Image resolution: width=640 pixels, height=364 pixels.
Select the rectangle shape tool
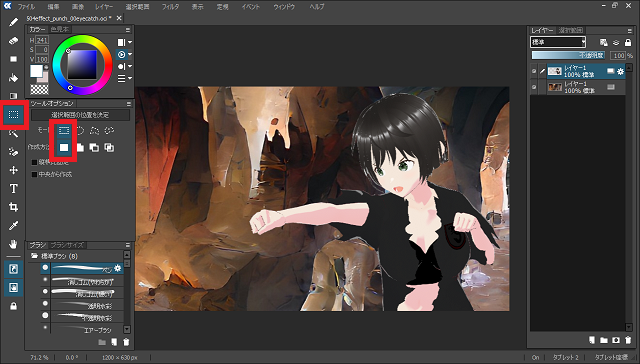(x=13, y=59)
